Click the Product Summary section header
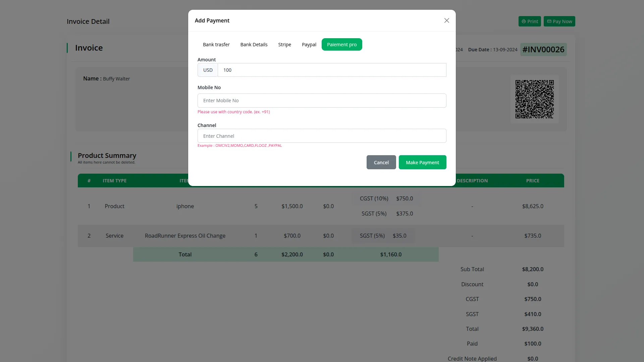This screenshot has width=644, height=362. [x=107, y=155]
